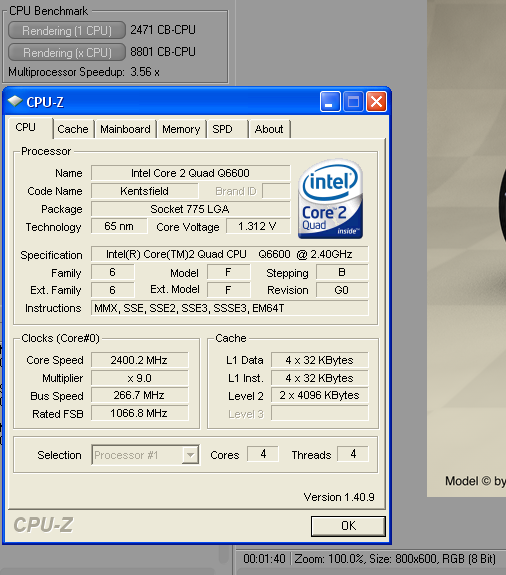
Task: Open the Processor #1 selection dropdown
Action: point(145,455)
